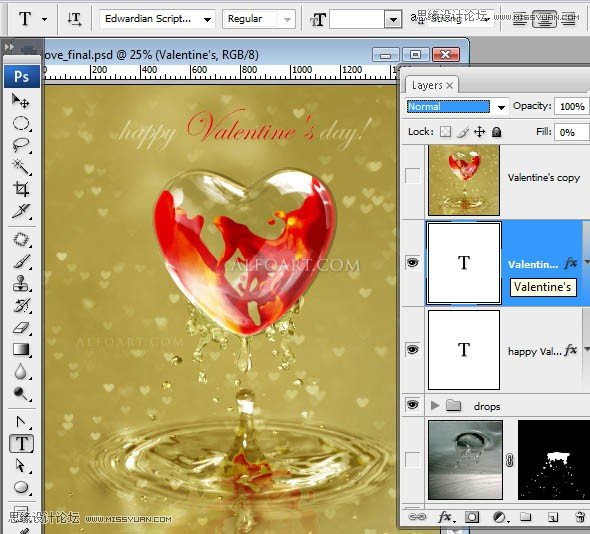Select the Gradient tool

pyautogui.click(x=21, y=349)
